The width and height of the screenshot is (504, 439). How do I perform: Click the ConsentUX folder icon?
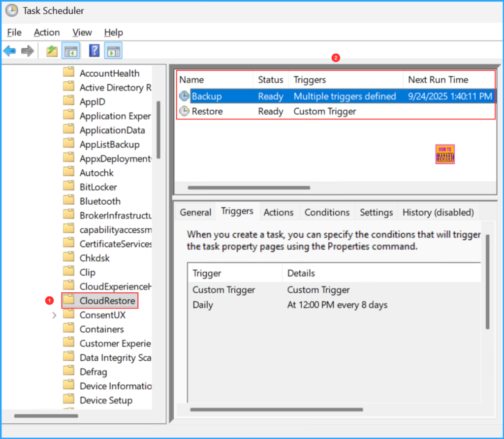[x=69, y=314]
